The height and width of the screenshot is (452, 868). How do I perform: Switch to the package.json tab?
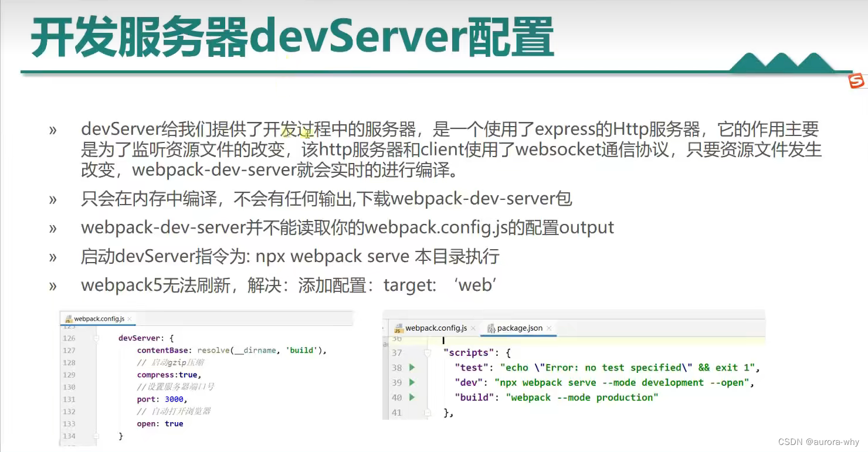pos(519,328)
